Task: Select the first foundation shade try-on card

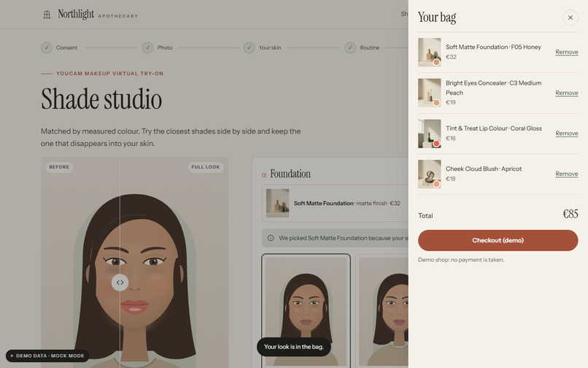Action: (x=306, y=311)
